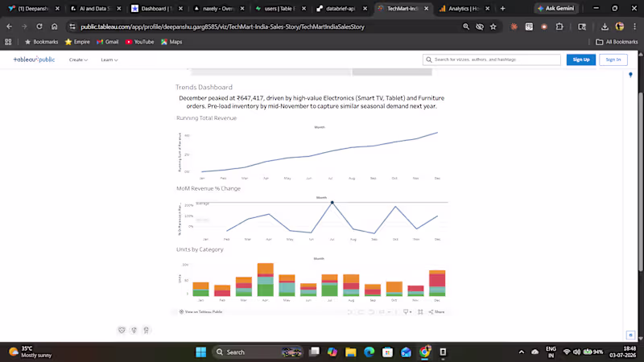Click the vizzes search input field
The width and height of the screenshot is (644, 362).
[x=492, y=60]
